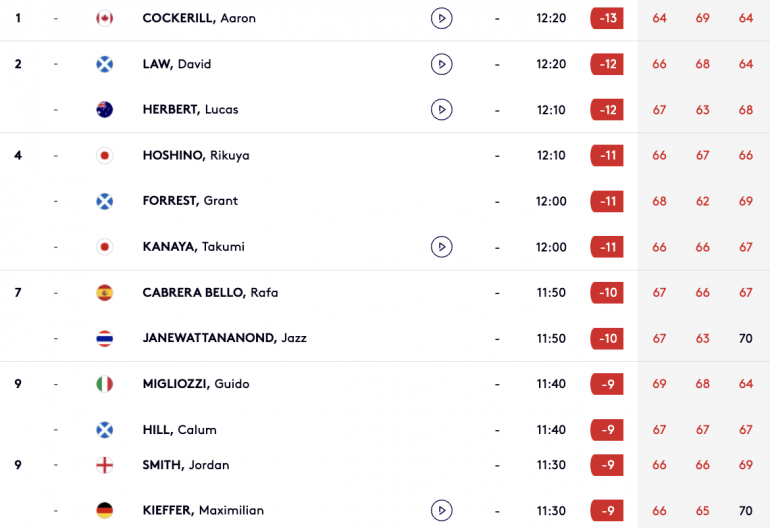This screenshot has width=770, height=528.
Task: Click the Italian flag beside Migliozzi
Action: pos(105,384)
